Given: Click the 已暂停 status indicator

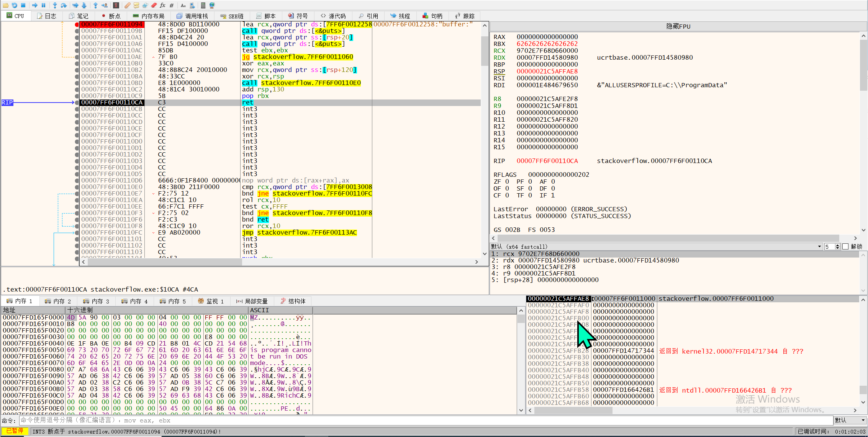Looking at the screenshot, I should (x=15, y=431).
